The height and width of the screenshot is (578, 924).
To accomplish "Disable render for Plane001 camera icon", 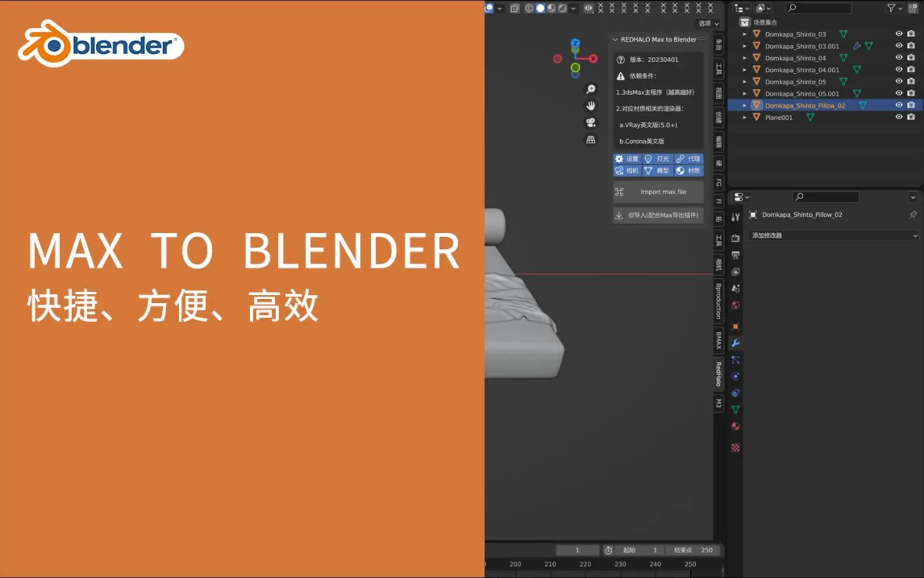I will [911, 117].
